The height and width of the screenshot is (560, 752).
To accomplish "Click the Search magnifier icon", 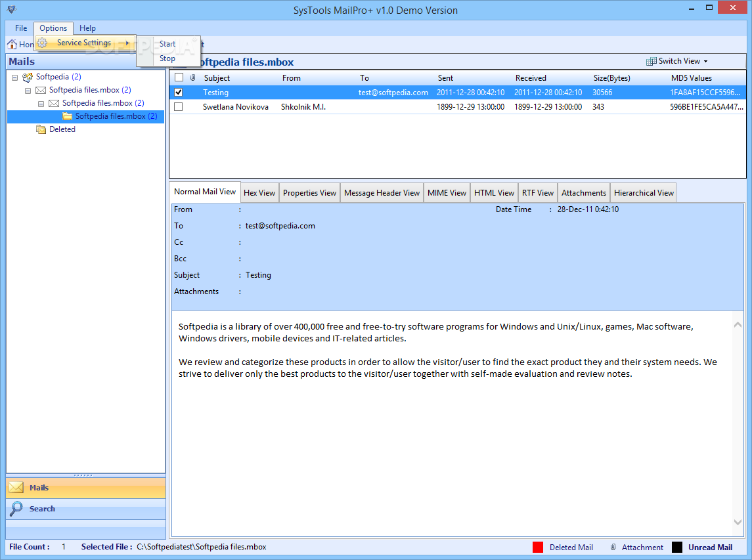I will (x=16, y=509).
